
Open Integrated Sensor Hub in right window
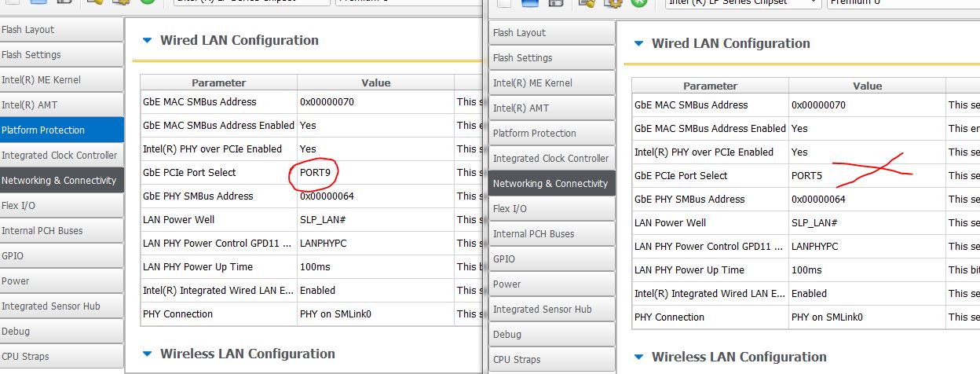552,310
